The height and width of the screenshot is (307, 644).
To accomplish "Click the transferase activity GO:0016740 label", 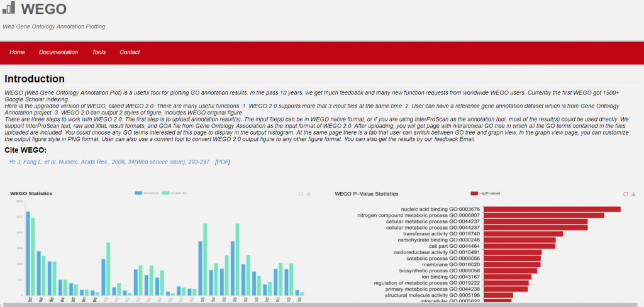I will [441, 234].
